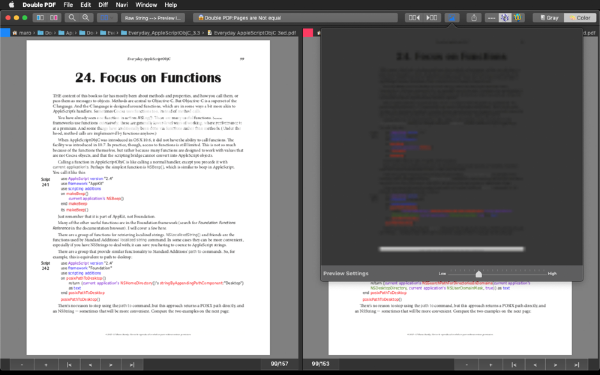
Task: Open the page layout dropdown in toolbar
Action: (x=107, y=18)
